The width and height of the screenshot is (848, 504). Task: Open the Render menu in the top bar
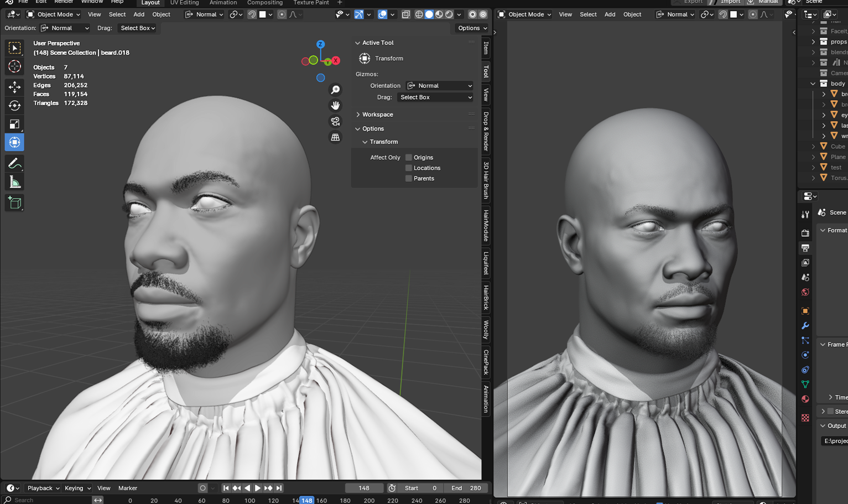pyautogui.click(x=63, y=2)
